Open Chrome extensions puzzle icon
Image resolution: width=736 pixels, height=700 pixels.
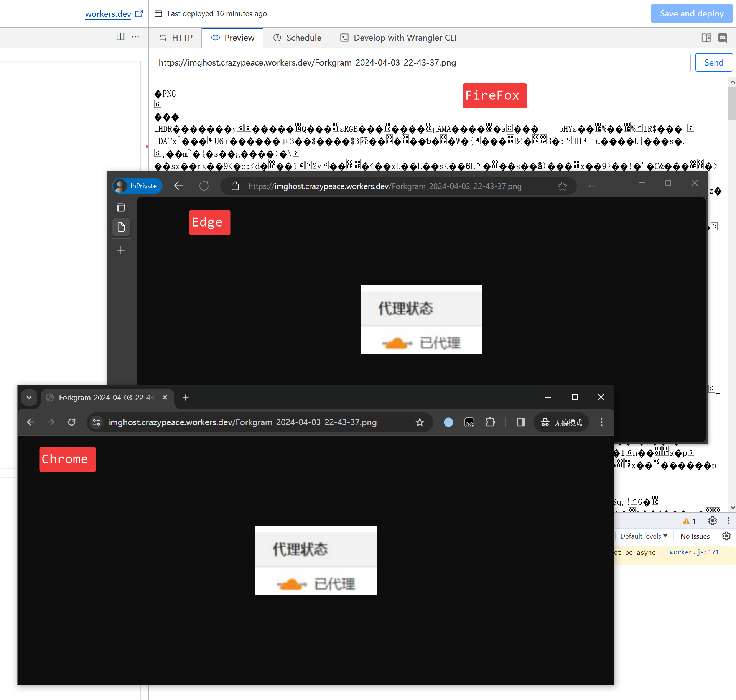coord(490,422)
